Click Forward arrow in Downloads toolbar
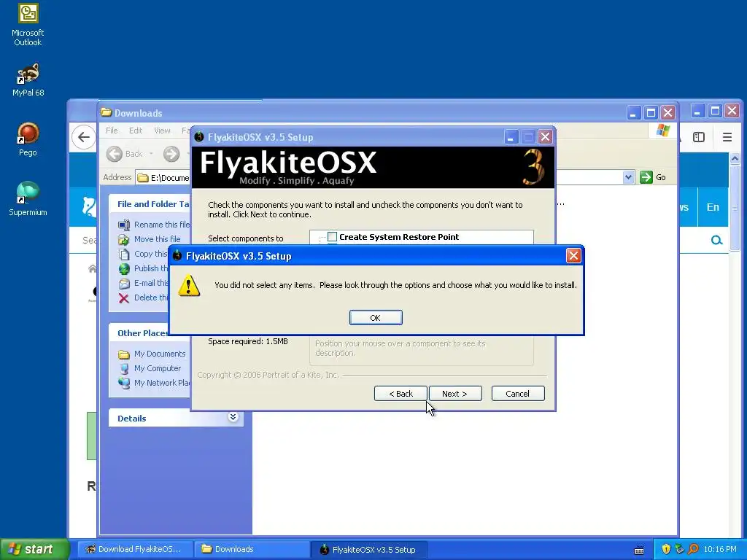This screenshot has width=747, height=560. 171,154
